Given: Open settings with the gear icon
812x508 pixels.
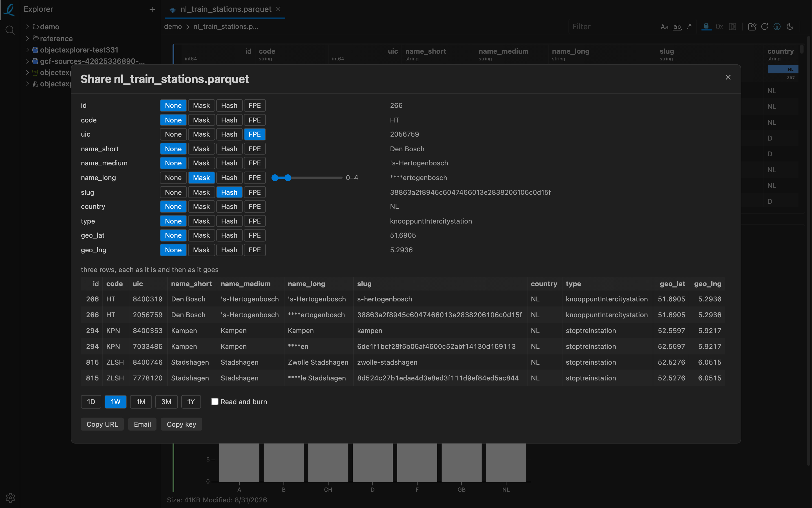Looking at the screenshot, I should pos(10,498).
